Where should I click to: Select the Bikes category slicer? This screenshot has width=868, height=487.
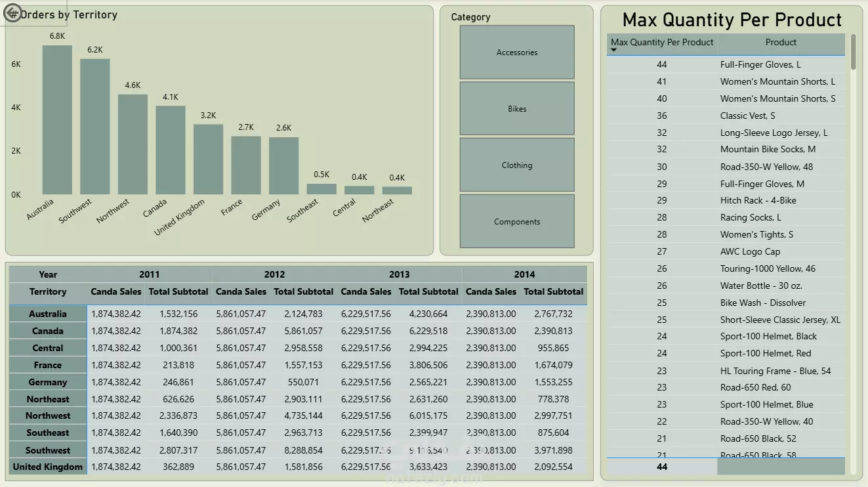click(x=517, y=109)
